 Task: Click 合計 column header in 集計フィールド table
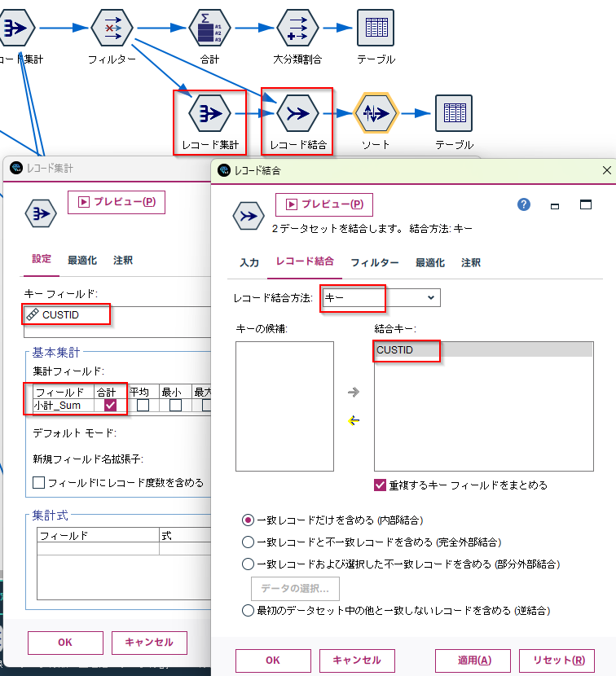(111, 392)
